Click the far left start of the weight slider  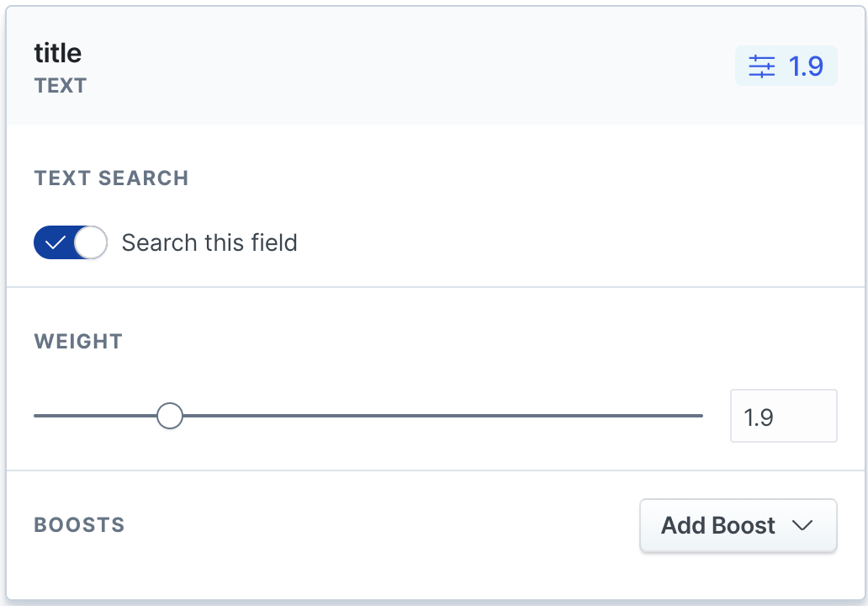click(x=37, y=416)
